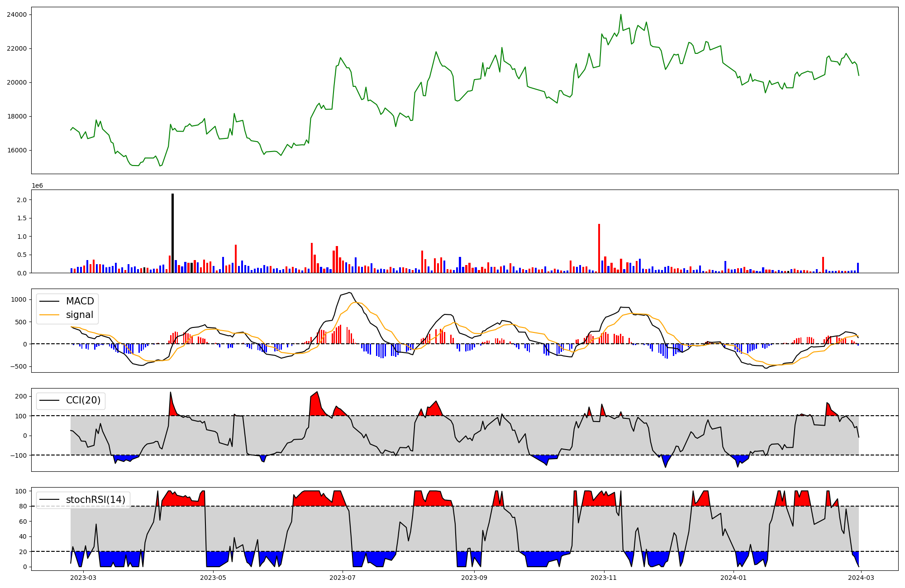Click the 2023-07 x-axis date label

(343, 577)
